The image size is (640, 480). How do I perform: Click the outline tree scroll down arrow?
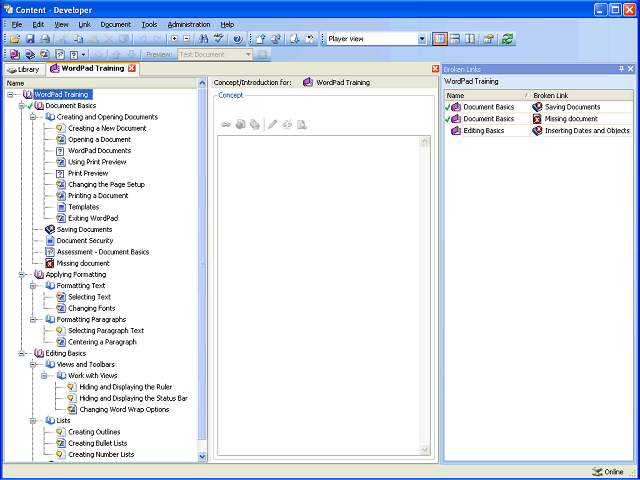(x=202, y=456)
